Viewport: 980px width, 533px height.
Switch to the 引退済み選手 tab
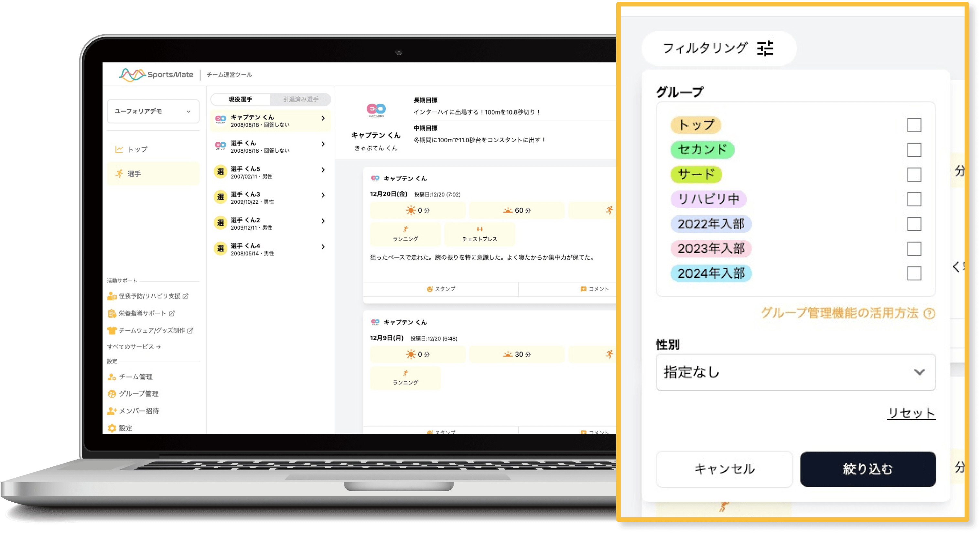click(x=301, y=99)
